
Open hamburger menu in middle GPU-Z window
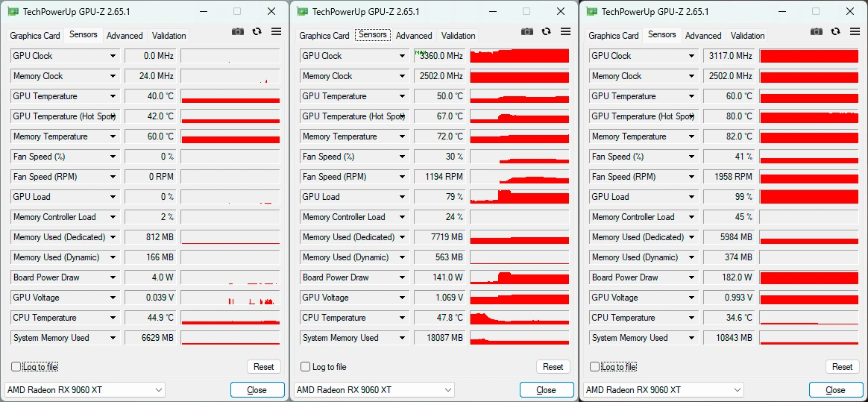coord(565,31)
